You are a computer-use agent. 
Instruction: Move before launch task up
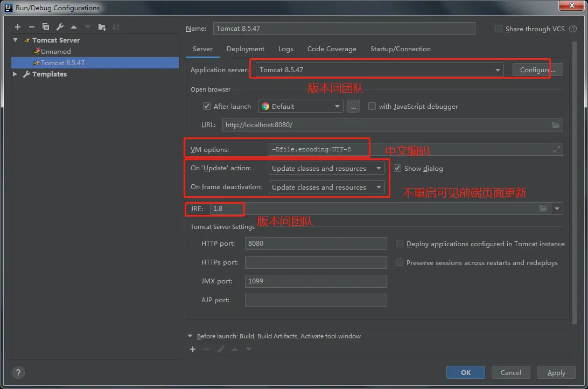click(x=235, y=349)
